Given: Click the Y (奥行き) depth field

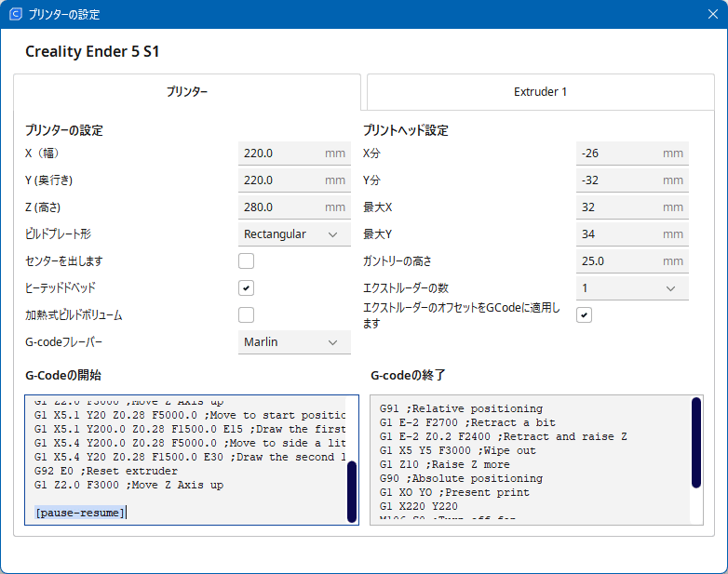Looking at the screenshot, I should (x=294, y=180).
